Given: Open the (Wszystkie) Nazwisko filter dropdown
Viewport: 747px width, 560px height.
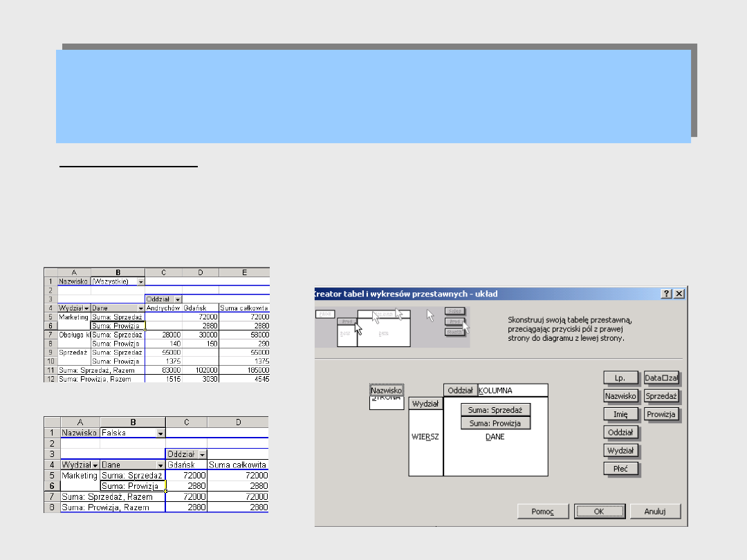Looking at the screenshot, I should click(141, 281).
